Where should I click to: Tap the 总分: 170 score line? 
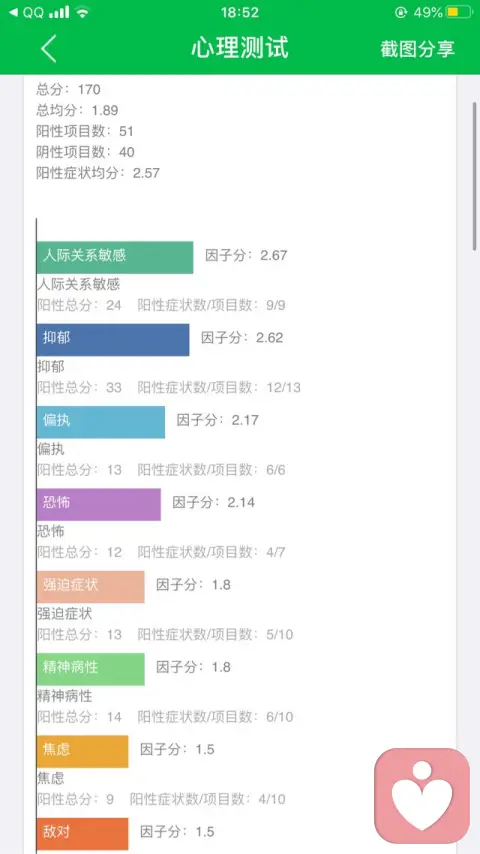point(69,89)
